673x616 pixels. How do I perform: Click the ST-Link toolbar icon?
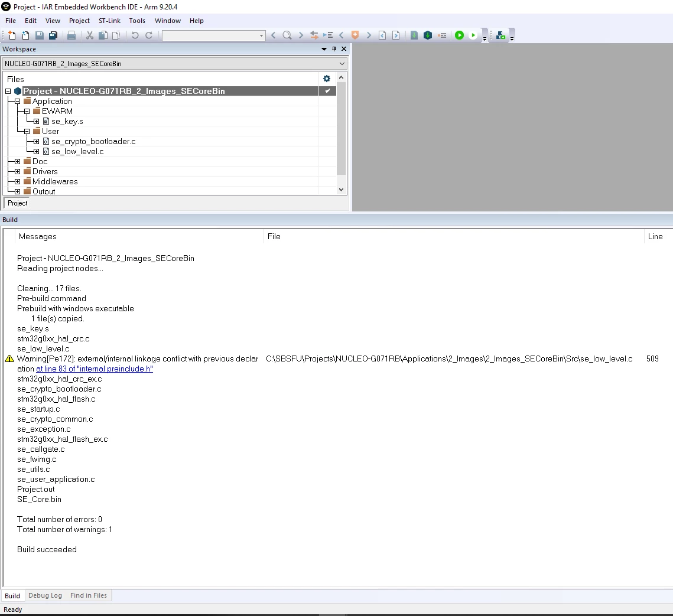point(500,35)
